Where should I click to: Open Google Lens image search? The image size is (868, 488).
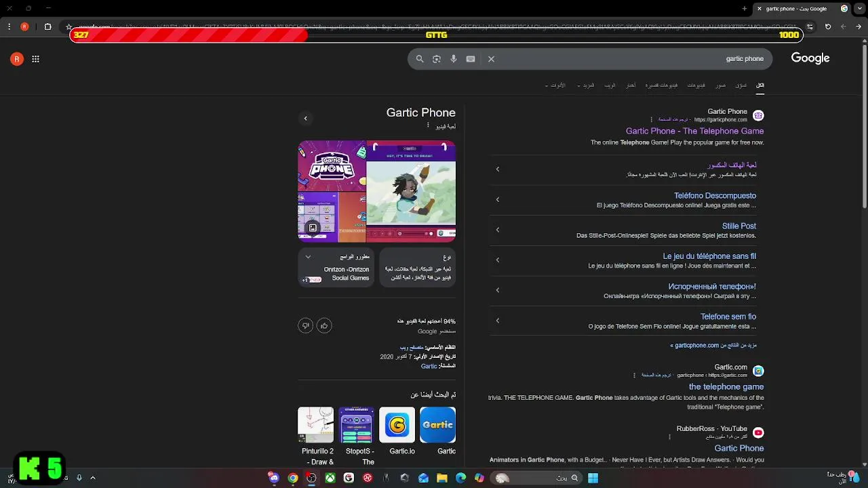tap(437, 59)
